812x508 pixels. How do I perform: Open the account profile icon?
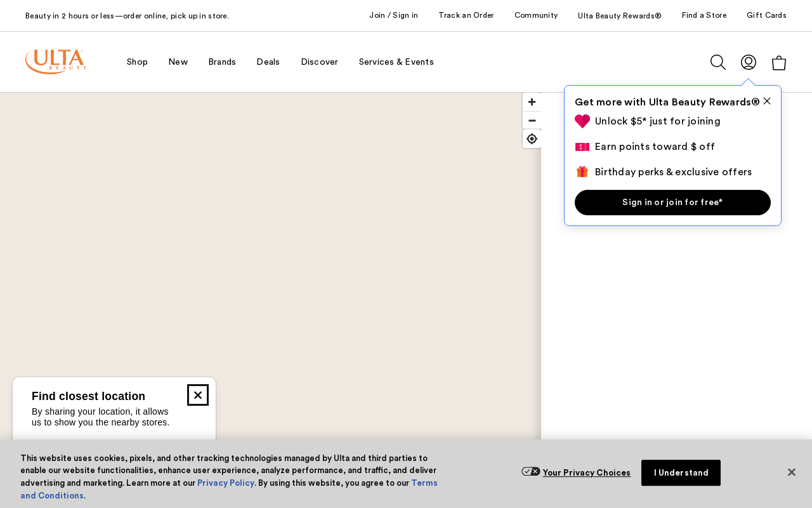tap(749, 62)
